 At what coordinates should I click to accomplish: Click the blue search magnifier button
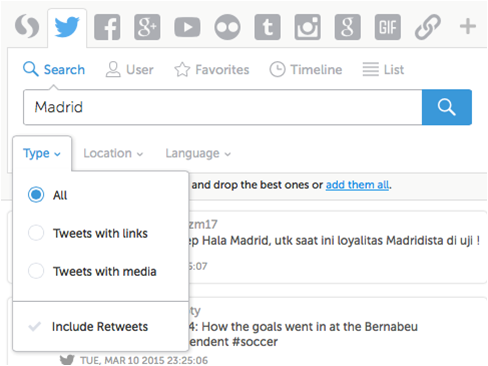[447, 107]
